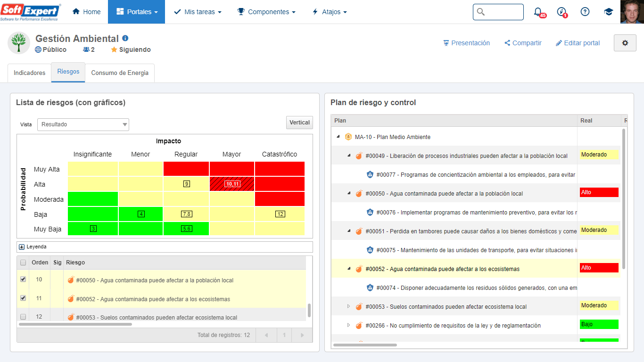Switch to the Indicadores tab

coord(30,73)
